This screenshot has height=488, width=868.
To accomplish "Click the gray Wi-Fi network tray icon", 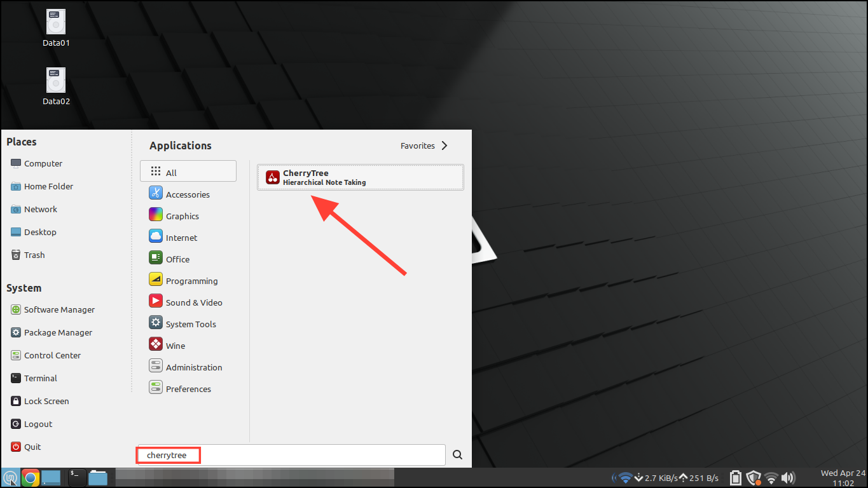I will (x=771, y=478).
